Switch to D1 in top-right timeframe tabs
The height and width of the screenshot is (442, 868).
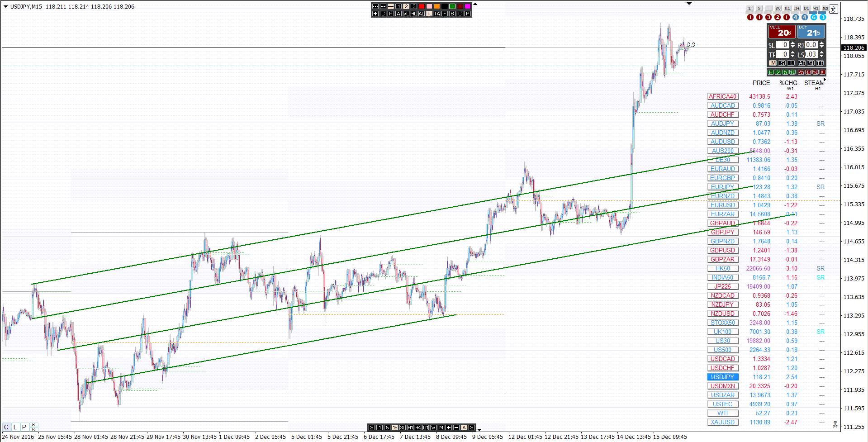click(806, 8)
